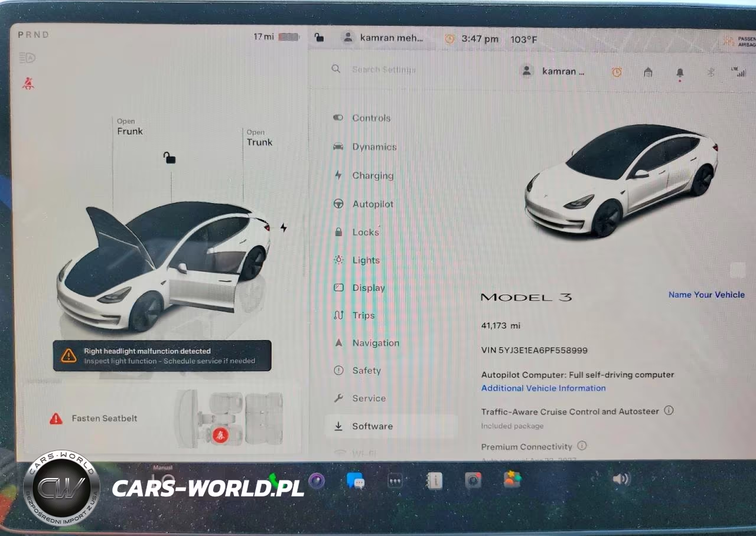Image resolution: width=756 pixels, height=536 pixels.
Task: Tap Open Frunk
Action: 130,127
